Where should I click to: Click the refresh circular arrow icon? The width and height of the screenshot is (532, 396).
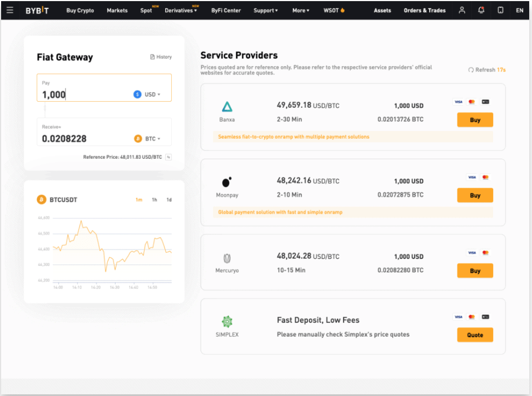tap(471, 70)
